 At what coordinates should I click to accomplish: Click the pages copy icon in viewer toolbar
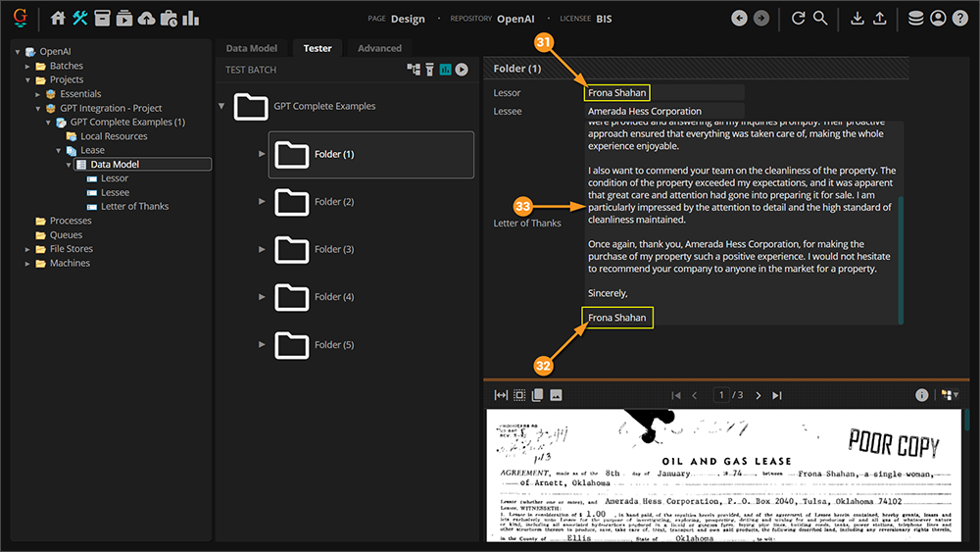pyautogui.click(x=537, y=395)
